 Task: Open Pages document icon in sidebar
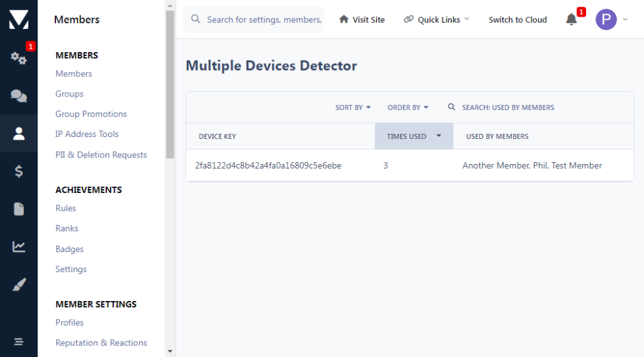click(x=19, y=209)
